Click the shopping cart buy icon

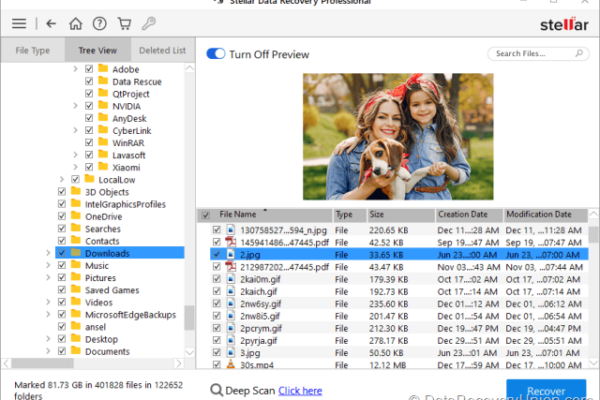tap(125, 22)
